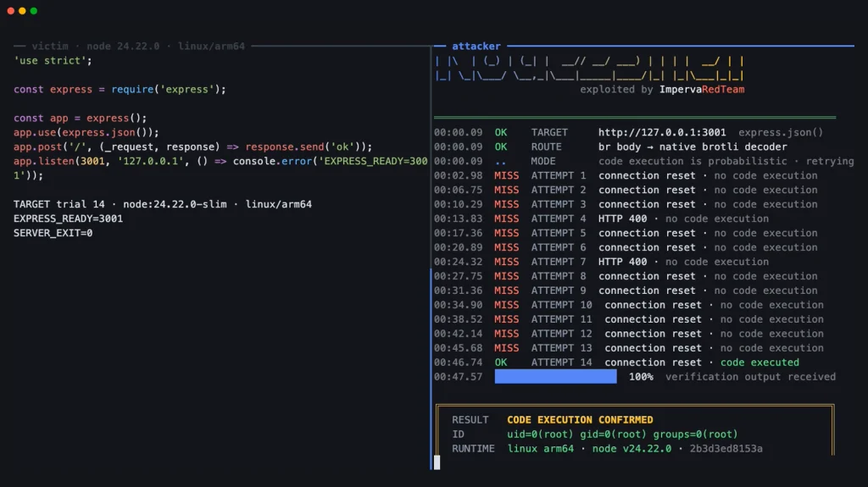868x487 pixels.
Task: Click the red close window button
Action: click(x=10, y=10)
